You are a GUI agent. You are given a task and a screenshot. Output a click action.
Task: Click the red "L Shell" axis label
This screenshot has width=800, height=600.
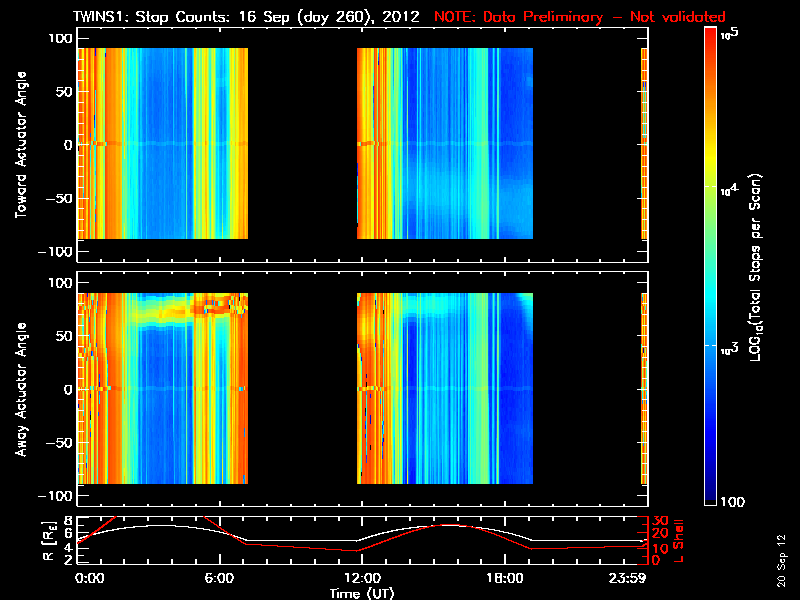[x=678, y=540]
